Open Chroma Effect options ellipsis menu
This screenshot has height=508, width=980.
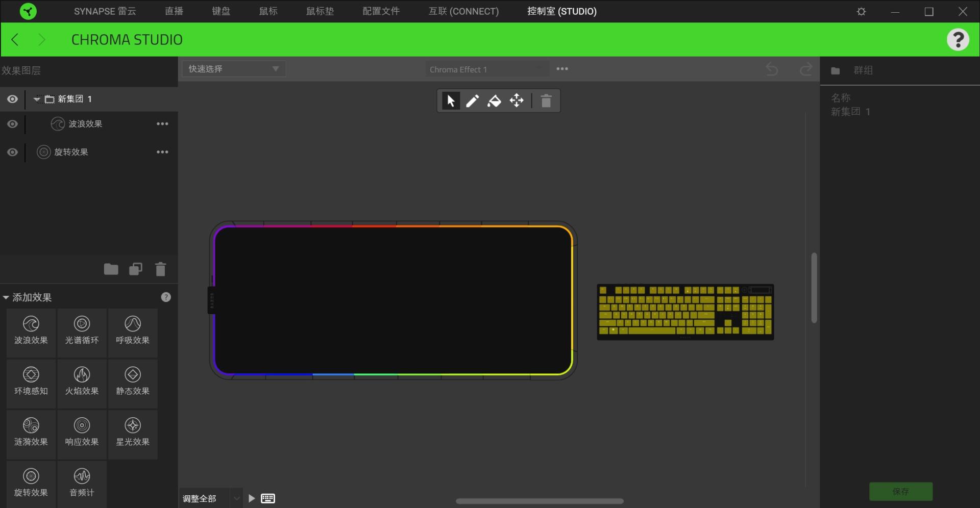click(x=562, y=69)
